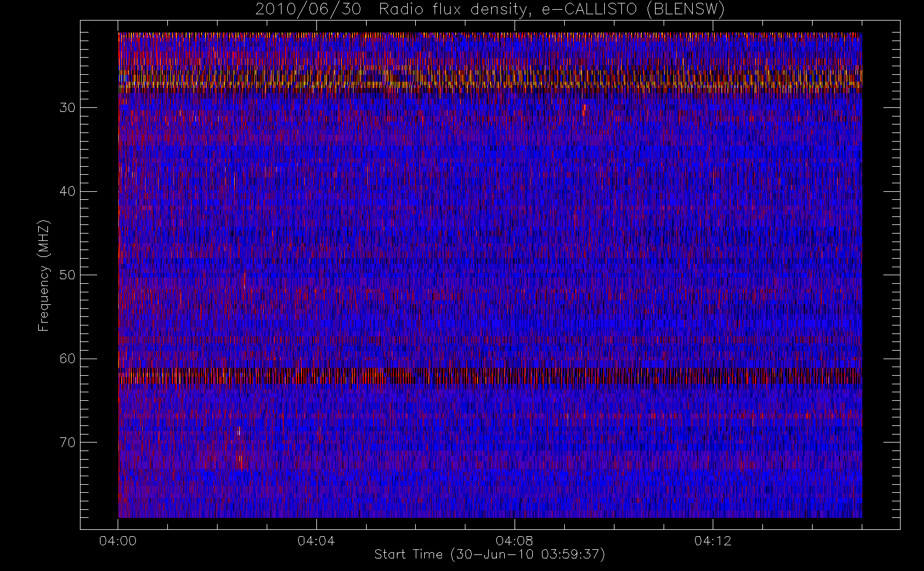Click the 04:12 time tick label
This screenshot has width=924, height=571.
pyautogui.click(x=713, y=541)
